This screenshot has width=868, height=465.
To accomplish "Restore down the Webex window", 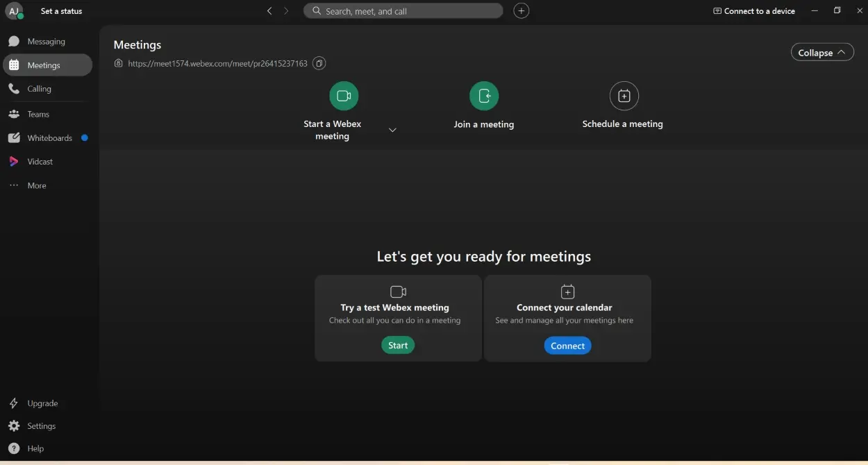I will (837, 10).
